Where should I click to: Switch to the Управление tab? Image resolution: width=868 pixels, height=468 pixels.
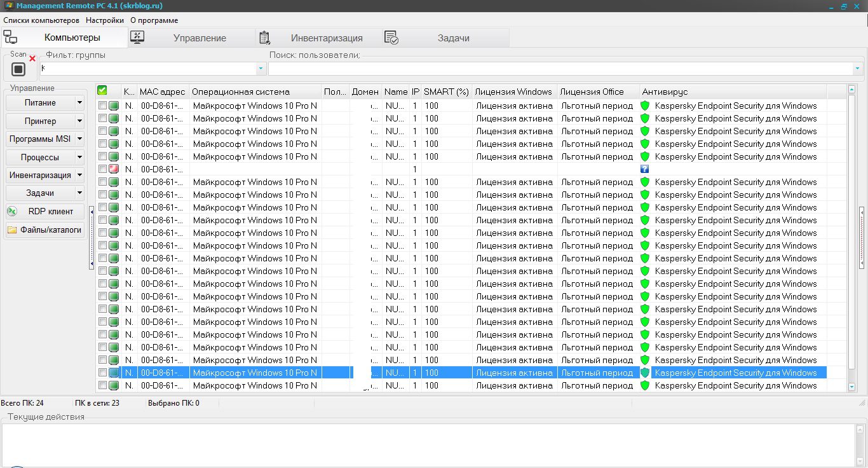tap(191, 38)
